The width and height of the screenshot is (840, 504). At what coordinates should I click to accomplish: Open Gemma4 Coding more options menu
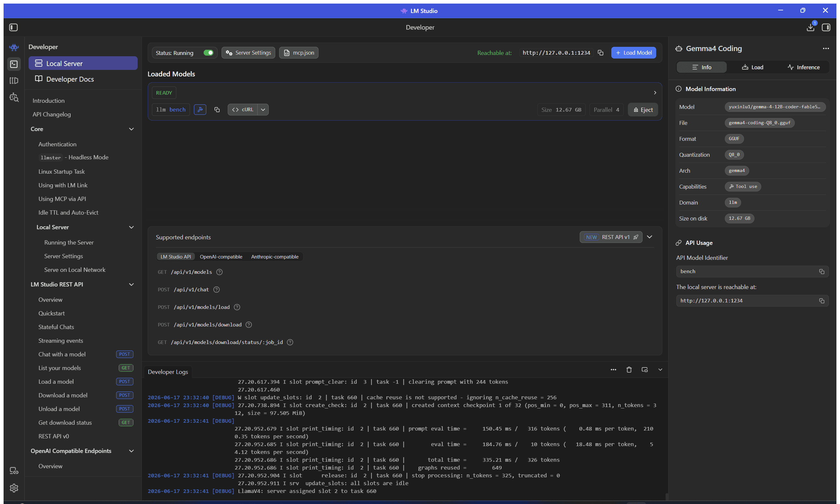click(826, 48)
